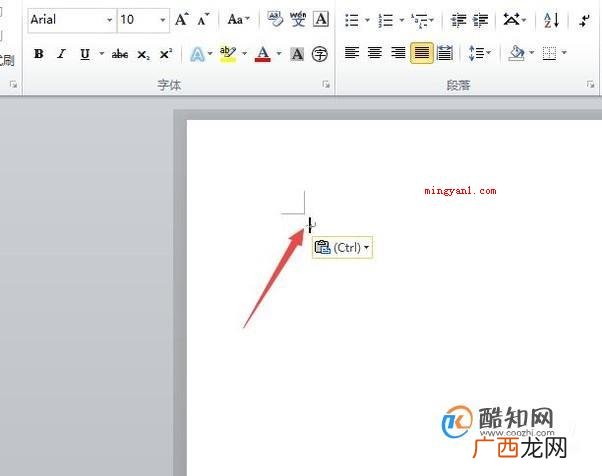
Task: Expand the highlight color dropdown arrow
Action: click(x=245, y=53)
